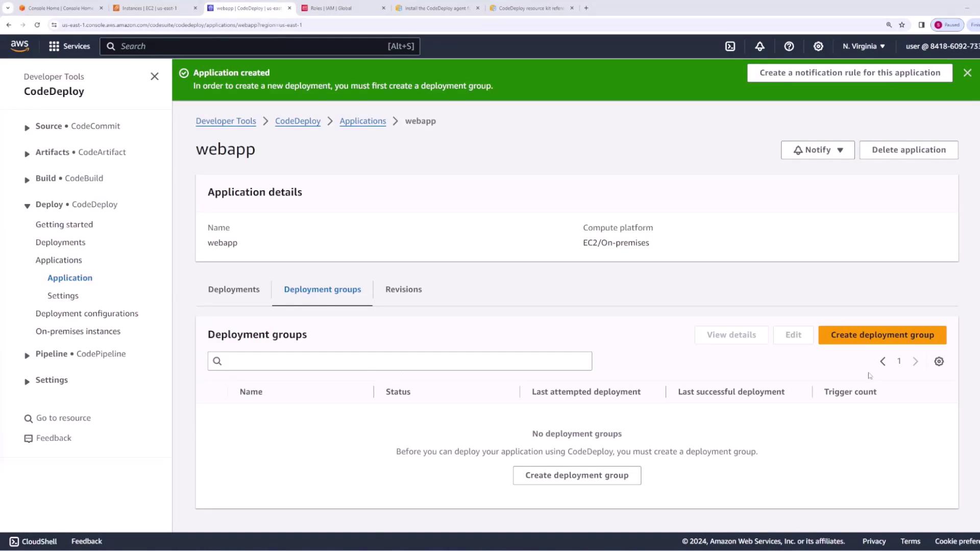Open the help question mark icon
This screenshot has width=980, height=551.
click(x=789, y=46)
